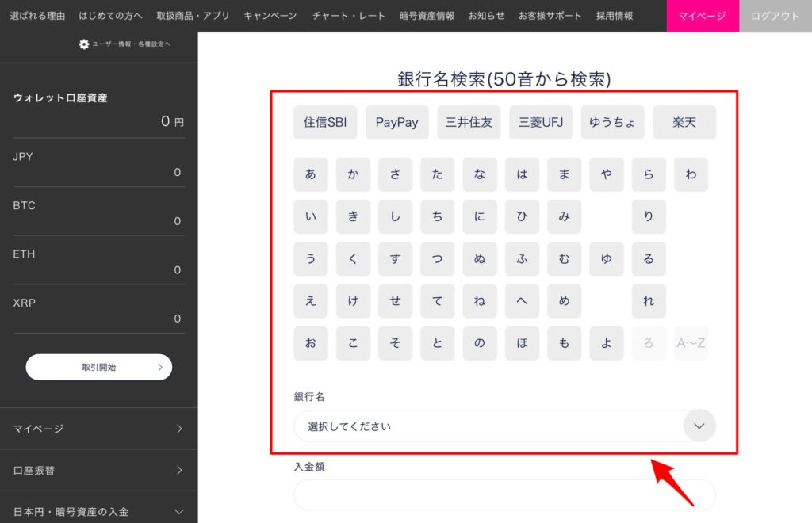
Task: Choose kana key た
Action: (438, 174)
